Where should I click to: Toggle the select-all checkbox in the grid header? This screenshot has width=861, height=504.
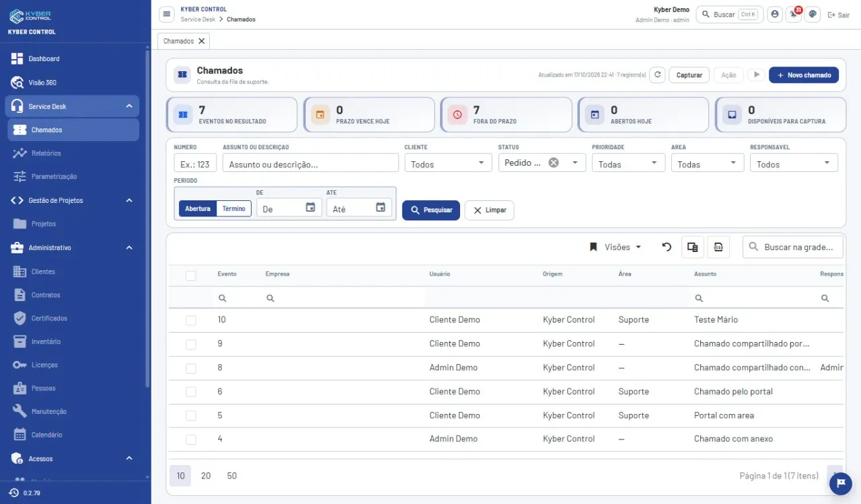pyautogui.click(x=191, y=276)
